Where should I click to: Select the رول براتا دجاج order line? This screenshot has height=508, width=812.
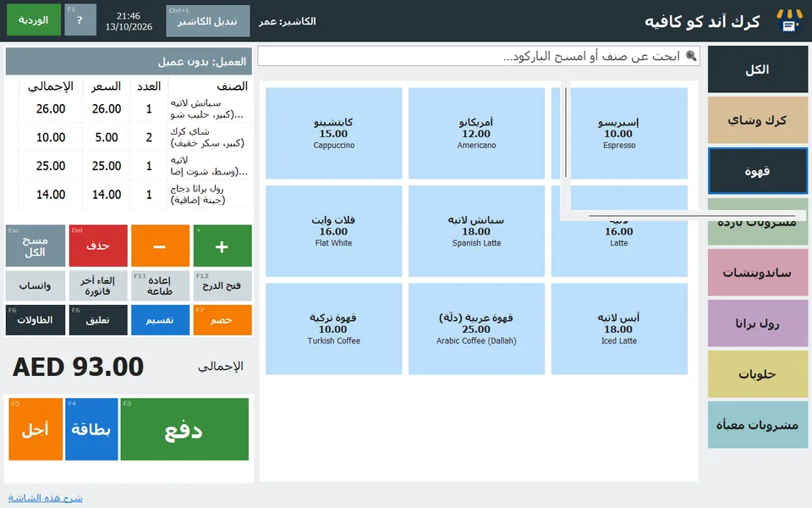tap(134, 195)
